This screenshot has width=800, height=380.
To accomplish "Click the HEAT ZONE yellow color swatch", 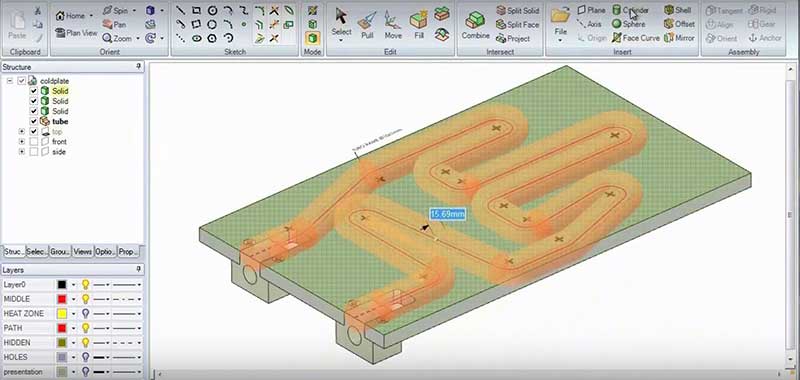I will 62,314.
